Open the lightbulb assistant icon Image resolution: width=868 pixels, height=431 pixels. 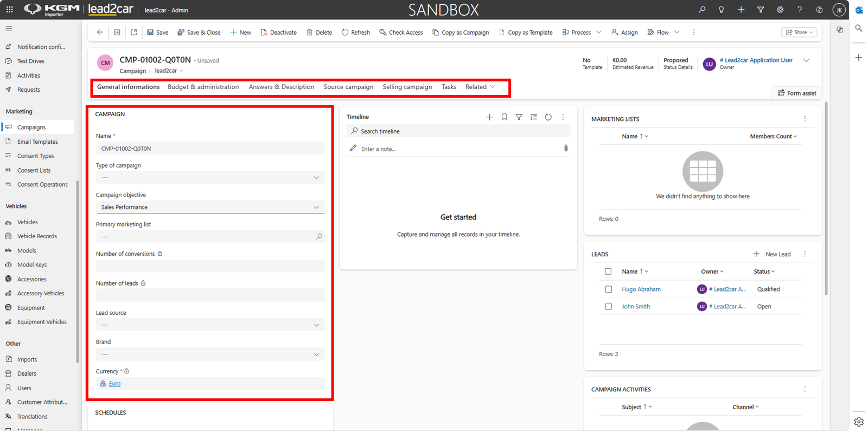click(x=722, y=10)
